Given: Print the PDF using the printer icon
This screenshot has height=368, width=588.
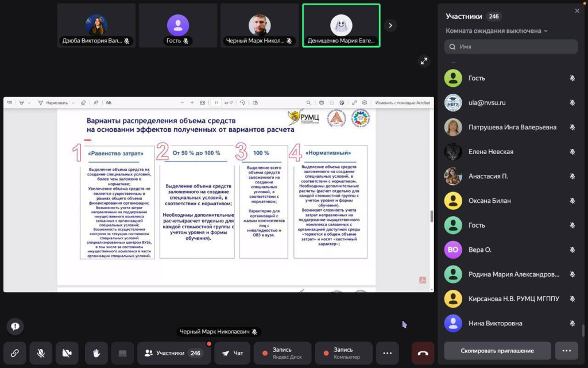Looking at the screenshot, I should point(322,103).
